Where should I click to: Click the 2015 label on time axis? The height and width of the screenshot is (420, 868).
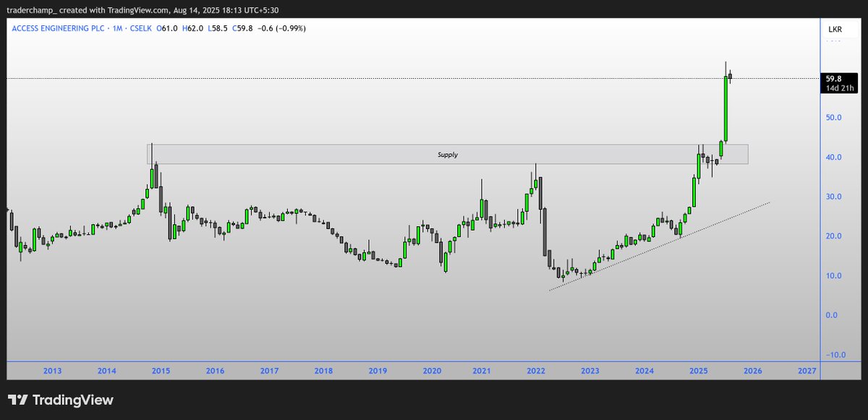(161, 371)
